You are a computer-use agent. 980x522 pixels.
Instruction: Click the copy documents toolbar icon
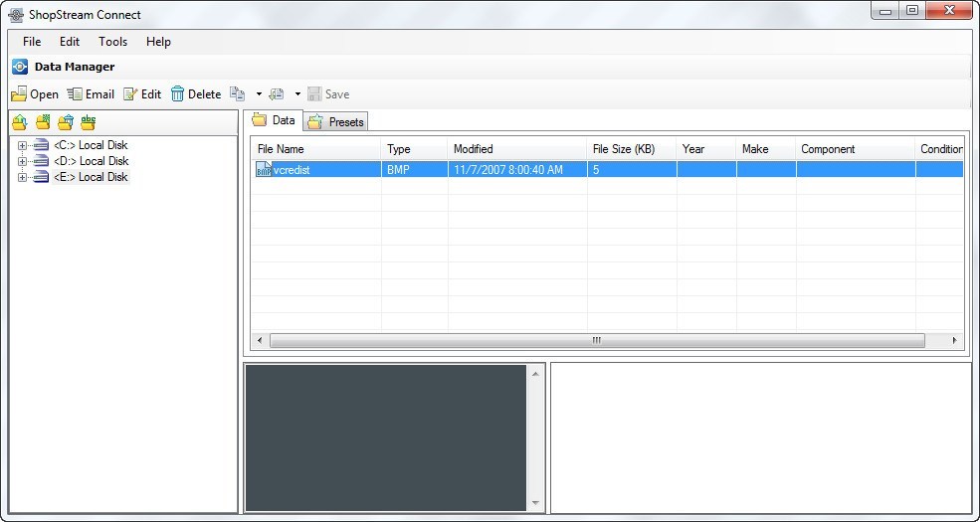238,94
